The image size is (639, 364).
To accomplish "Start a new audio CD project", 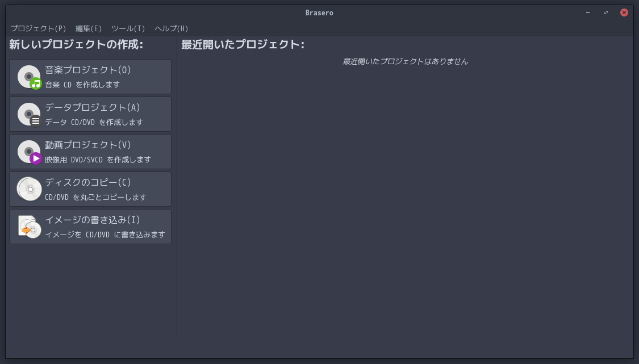I will click(x=91, y=76).
